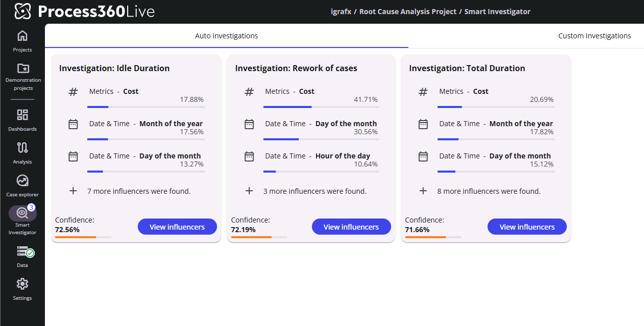
Task: Click Investigation: Idle Duration title
Action: [x=115, y=68]
